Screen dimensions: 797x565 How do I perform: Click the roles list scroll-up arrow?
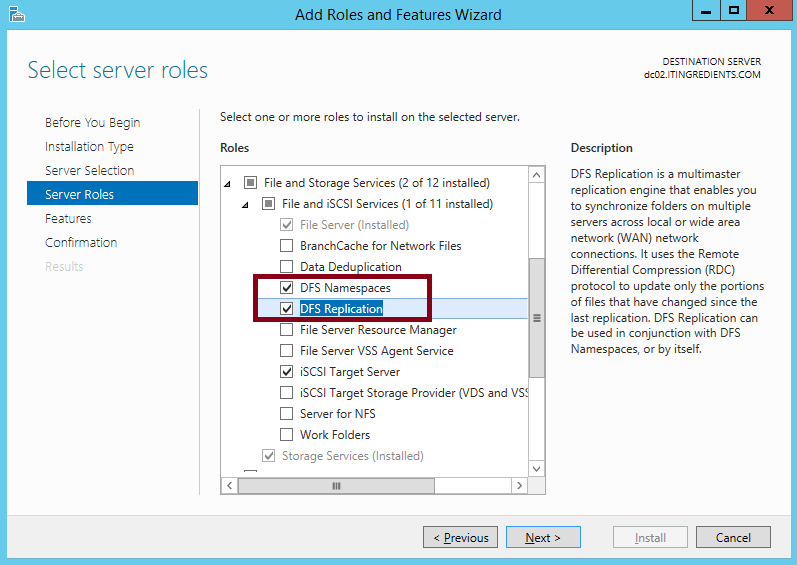pos(536,176)
